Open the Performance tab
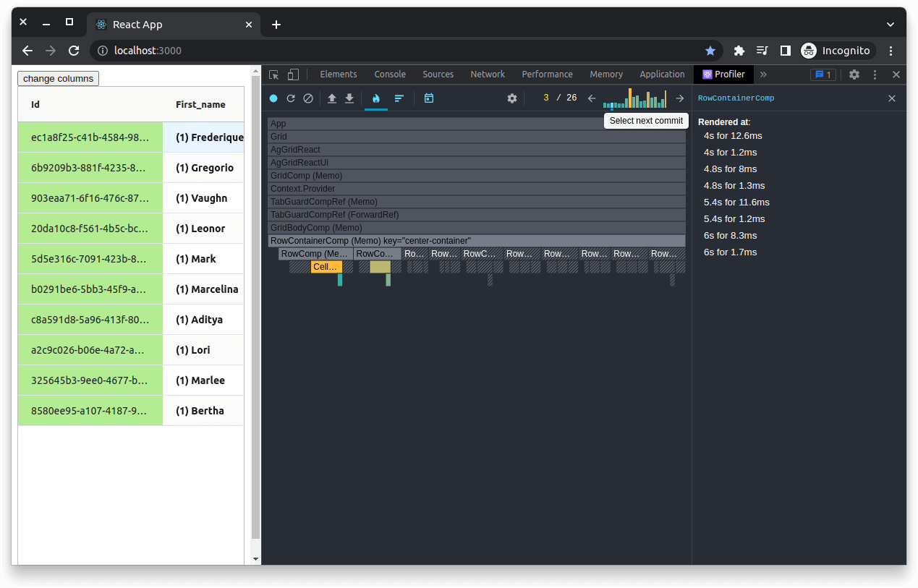The height and width of the screenshot is (588, 918). [x=547, y=74]
